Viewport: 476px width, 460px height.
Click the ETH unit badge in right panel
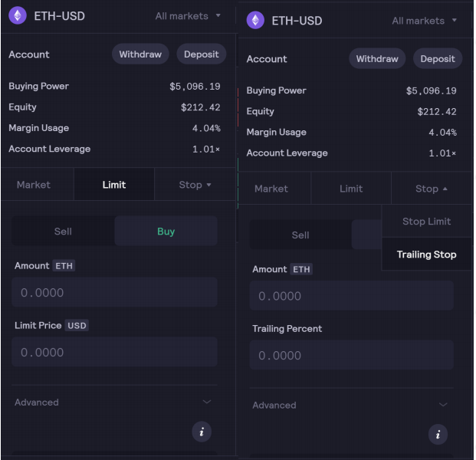[301, 269]
